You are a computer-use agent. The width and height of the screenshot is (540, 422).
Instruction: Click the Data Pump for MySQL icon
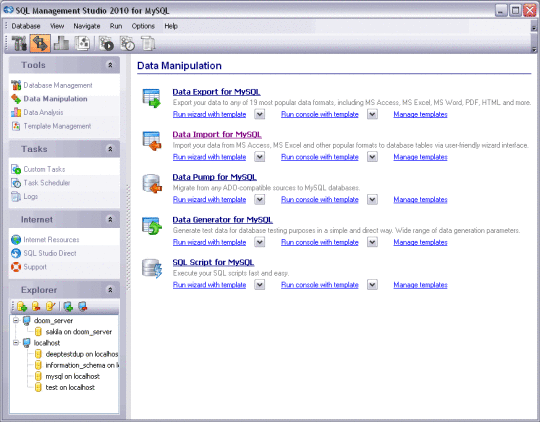coord(152,184)
